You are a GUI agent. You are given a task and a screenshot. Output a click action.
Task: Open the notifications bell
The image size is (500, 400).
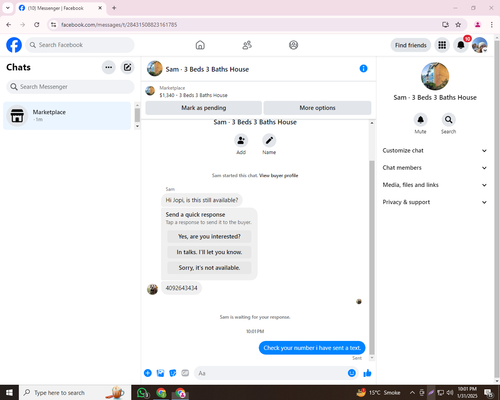(461, 45)
